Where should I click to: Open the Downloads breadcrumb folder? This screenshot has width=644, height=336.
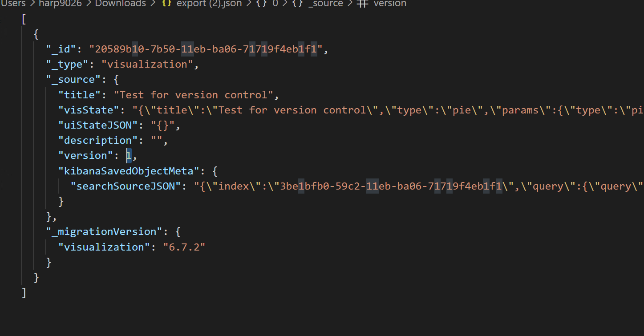pos(120,4)
